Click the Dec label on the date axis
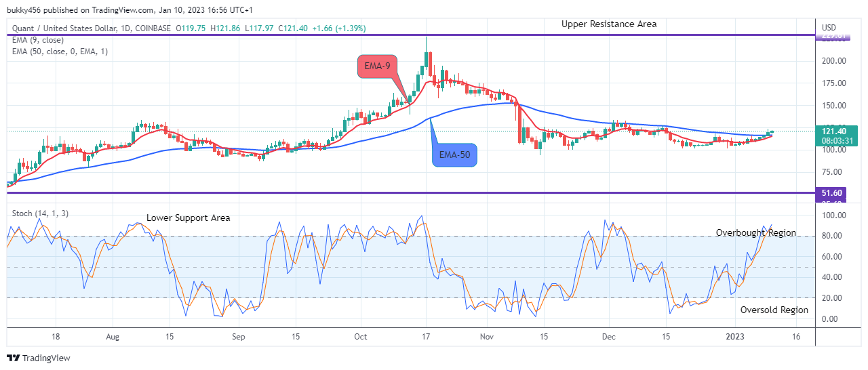This screenshot has width=868, height=370. coord(609,336)
